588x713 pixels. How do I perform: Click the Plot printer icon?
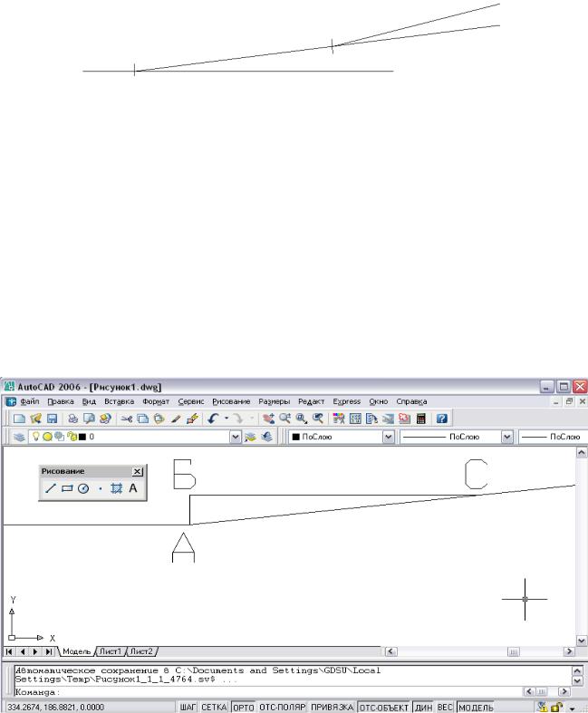point(72,419)
